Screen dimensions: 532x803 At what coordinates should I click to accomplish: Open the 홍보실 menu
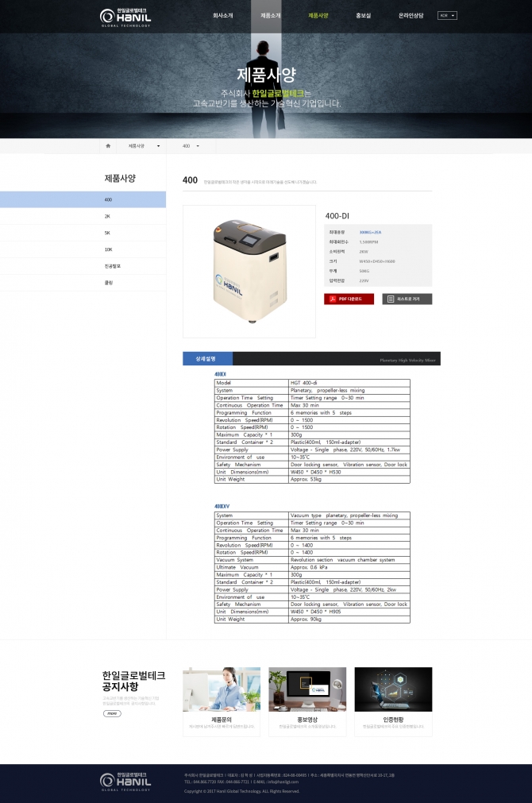(363, 16)
